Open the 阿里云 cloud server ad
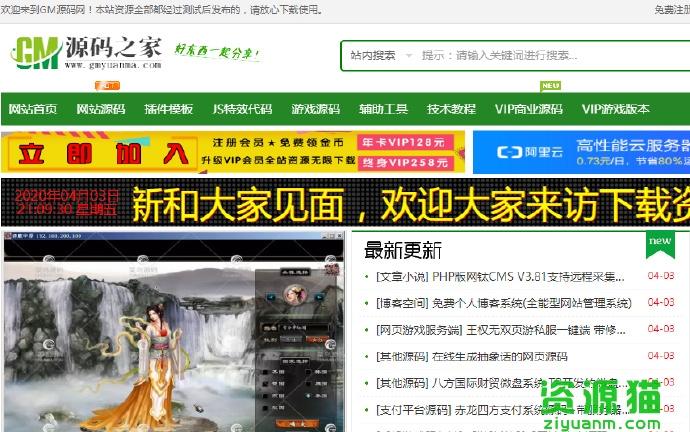This screenshot has height=432, width=690. pos(581,152)
